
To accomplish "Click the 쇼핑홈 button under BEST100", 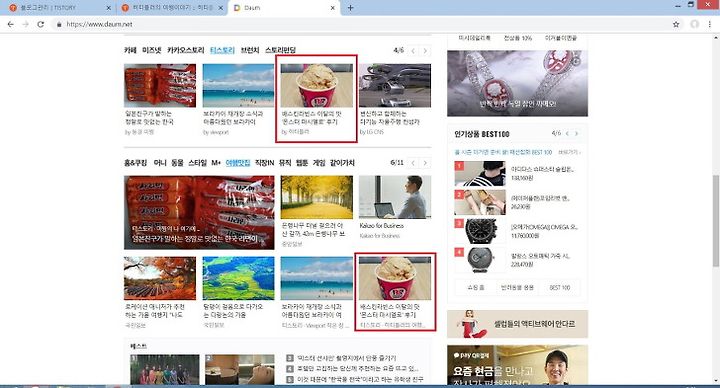I will tap(476, 287).
